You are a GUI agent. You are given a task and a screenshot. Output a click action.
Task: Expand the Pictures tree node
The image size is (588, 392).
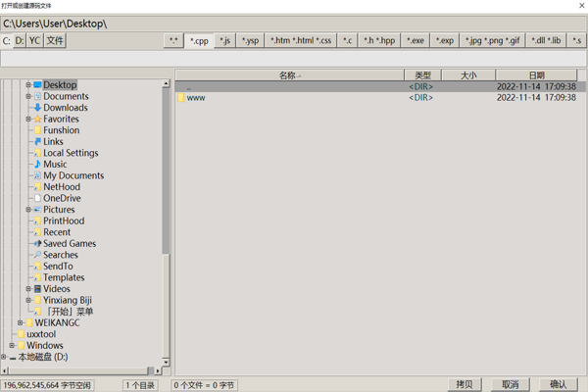coord(28,210)
